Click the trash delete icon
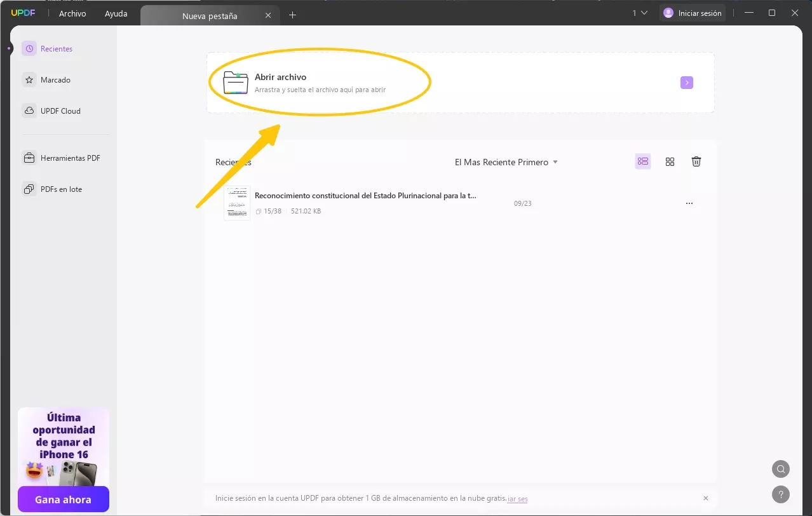The image size is (812, 516). click(x=696, y=161)
